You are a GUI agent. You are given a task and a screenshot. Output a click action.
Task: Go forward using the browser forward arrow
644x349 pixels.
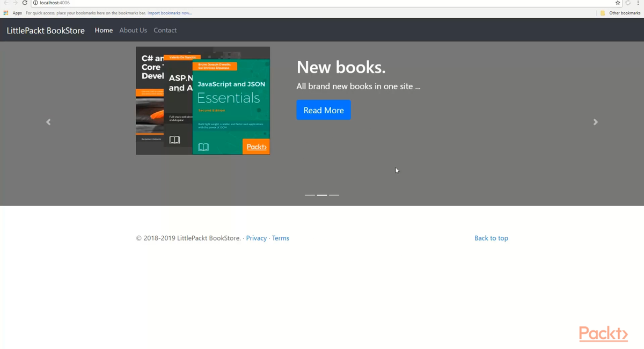[x=15, y=3]
